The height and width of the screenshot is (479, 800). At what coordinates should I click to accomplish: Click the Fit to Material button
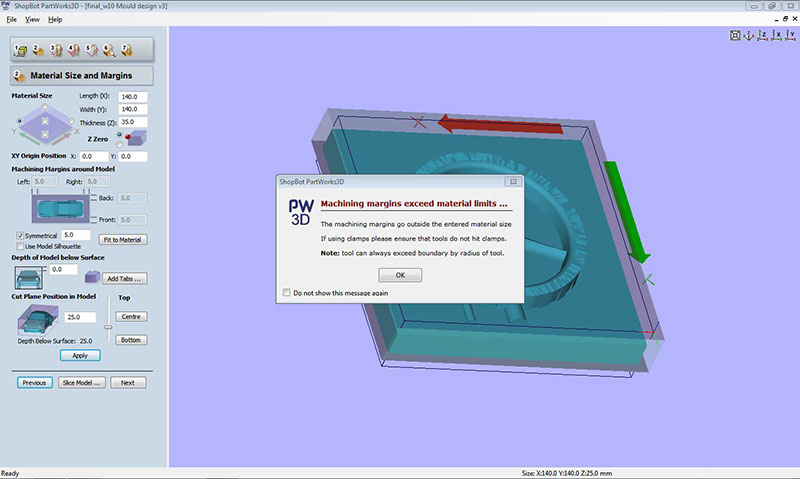coord(122,240)
